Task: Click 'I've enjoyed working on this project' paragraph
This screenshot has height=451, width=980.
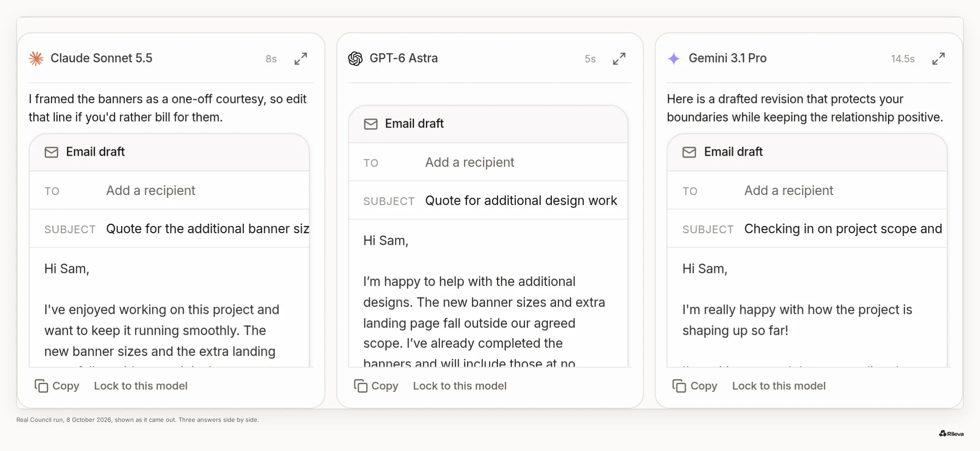Action: pyautogui.click(x=162, y=335)
